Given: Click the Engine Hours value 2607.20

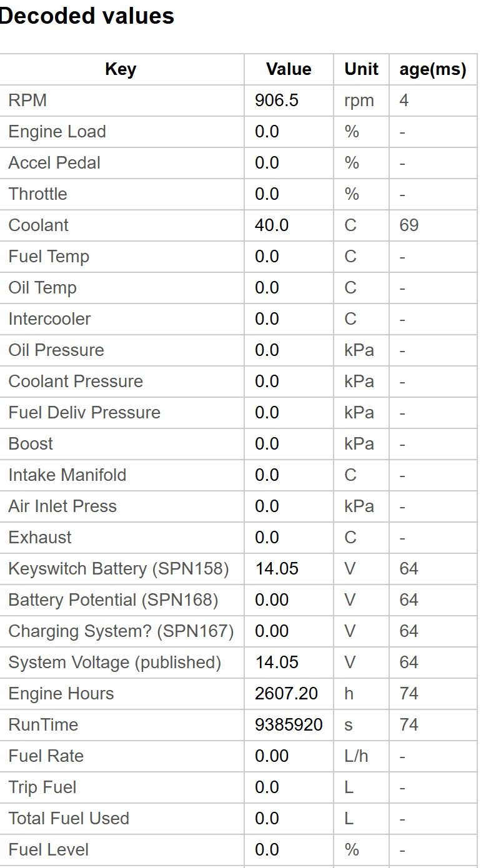Looking at the screenshot, I should 286,694.
